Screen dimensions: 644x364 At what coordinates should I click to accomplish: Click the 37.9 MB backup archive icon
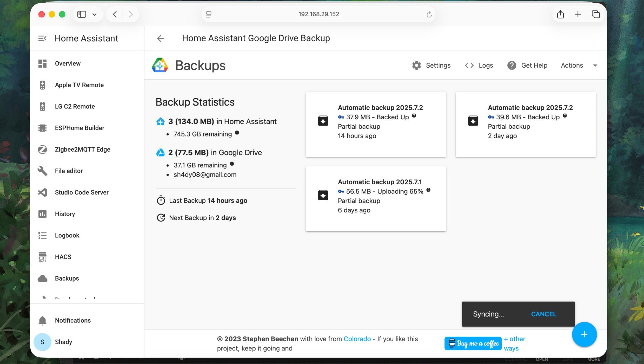coord(323,121)
